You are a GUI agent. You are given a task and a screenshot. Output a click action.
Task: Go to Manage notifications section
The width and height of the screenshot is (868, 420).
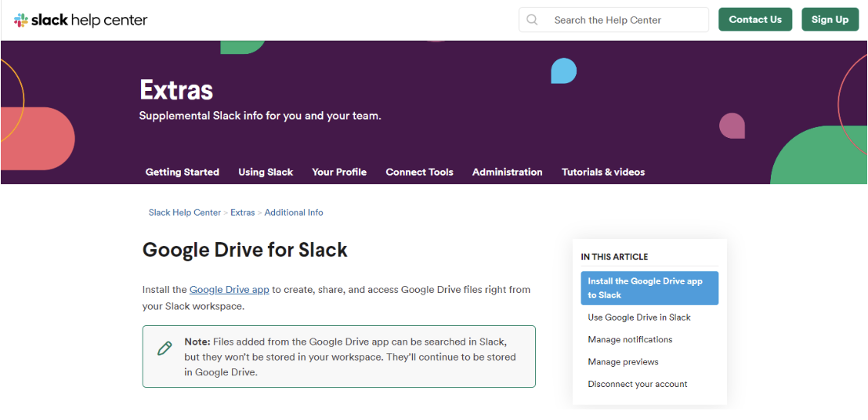coord(630,340)
